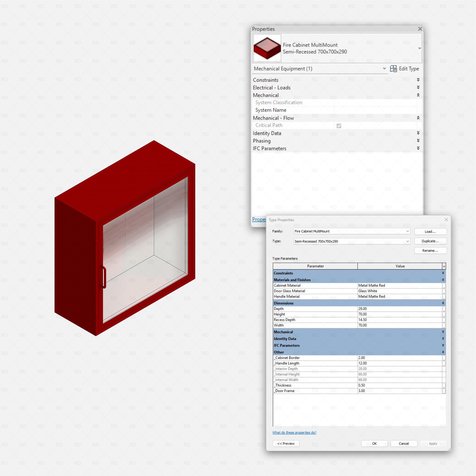Click the Depth value 29.00
The image size is (476, 476).
[x=400, y=309]
